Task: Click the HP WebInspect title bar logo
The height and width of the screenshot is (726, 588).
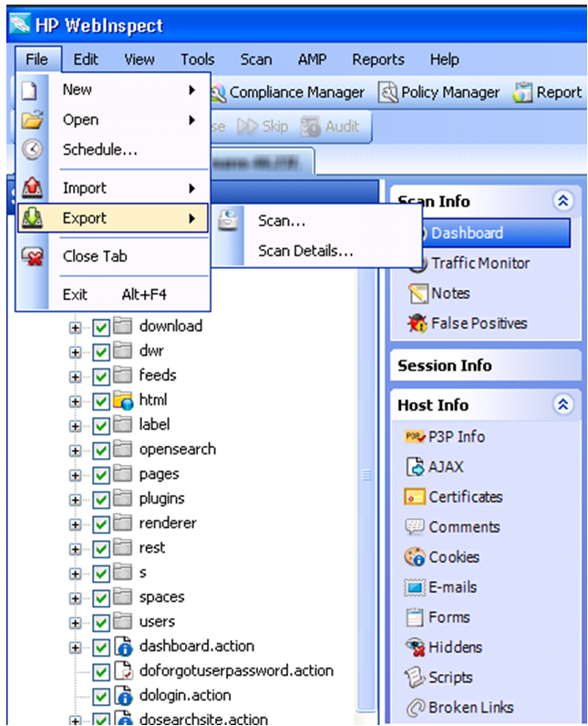Action: point(20,24)
